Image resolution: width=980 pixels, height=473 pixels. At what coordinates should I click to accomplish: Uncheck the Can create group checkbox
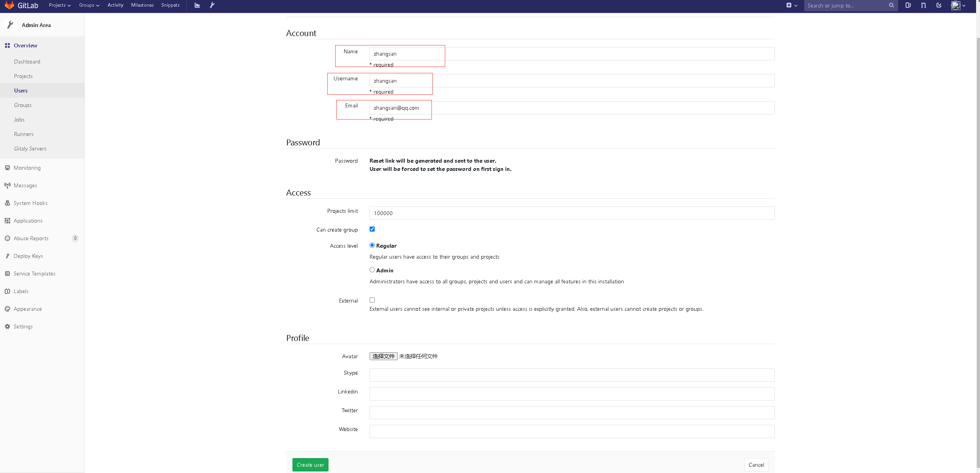pos(372,229)
